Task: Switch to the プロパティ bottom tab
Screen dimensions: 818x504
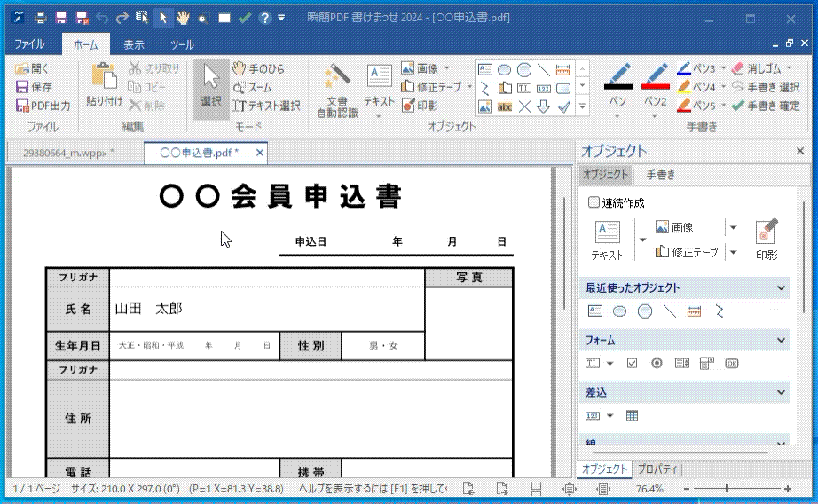Action: [x=657, y=469]
